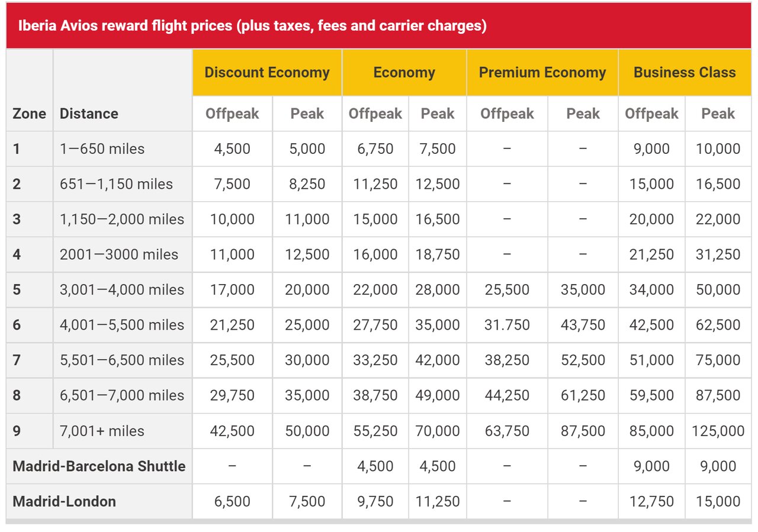
Task: Click the red Iberia Avios table title
Action: tap(252, 27)
